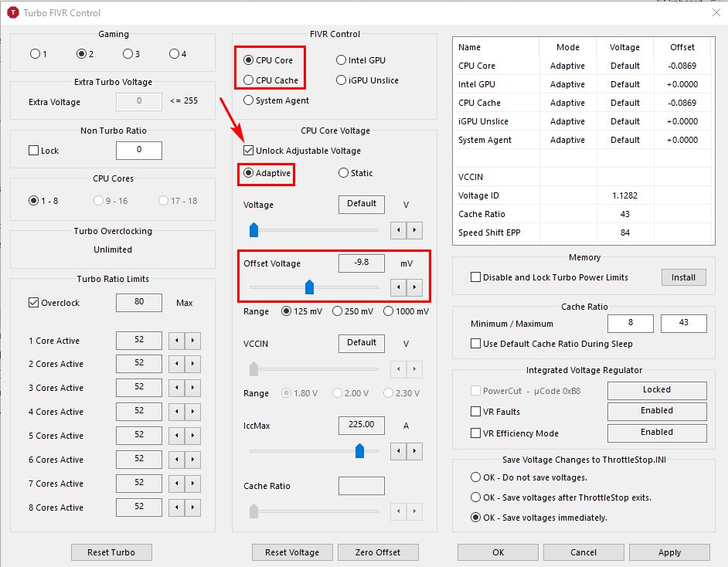The image size is (728, 567).
Task: Increase the 3 Cores Active ratio arrow
Action: (192, 388)
